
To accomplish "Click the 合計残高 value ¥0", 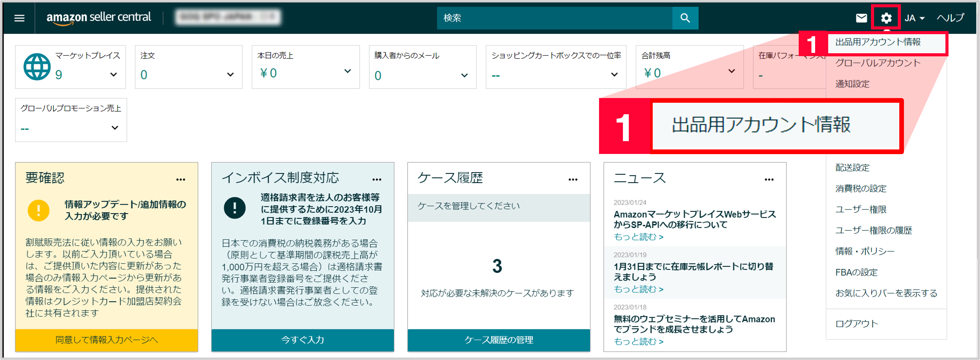I will [652, 73].
